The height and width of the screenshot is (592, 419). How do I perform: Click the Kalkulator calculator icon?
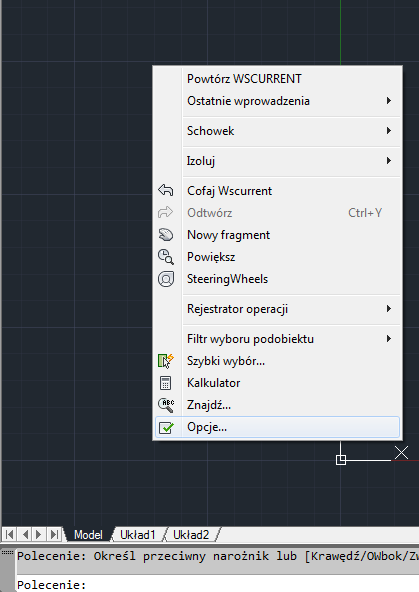tap(165, 383)
